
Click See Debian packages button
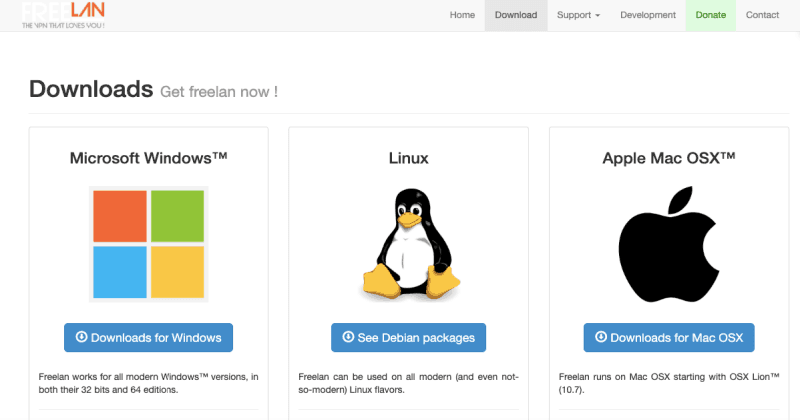click(x=409, y=337)
